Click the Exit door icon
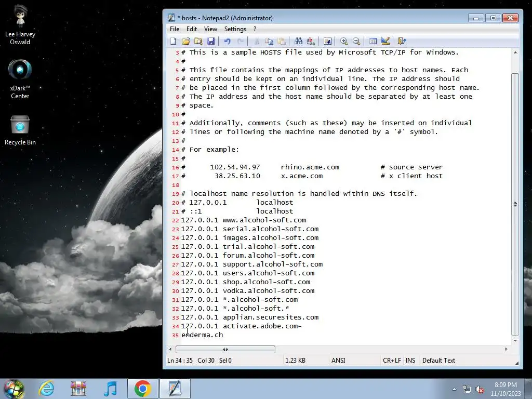The height and width of the screenshot is (399, 532). point(402,41)
